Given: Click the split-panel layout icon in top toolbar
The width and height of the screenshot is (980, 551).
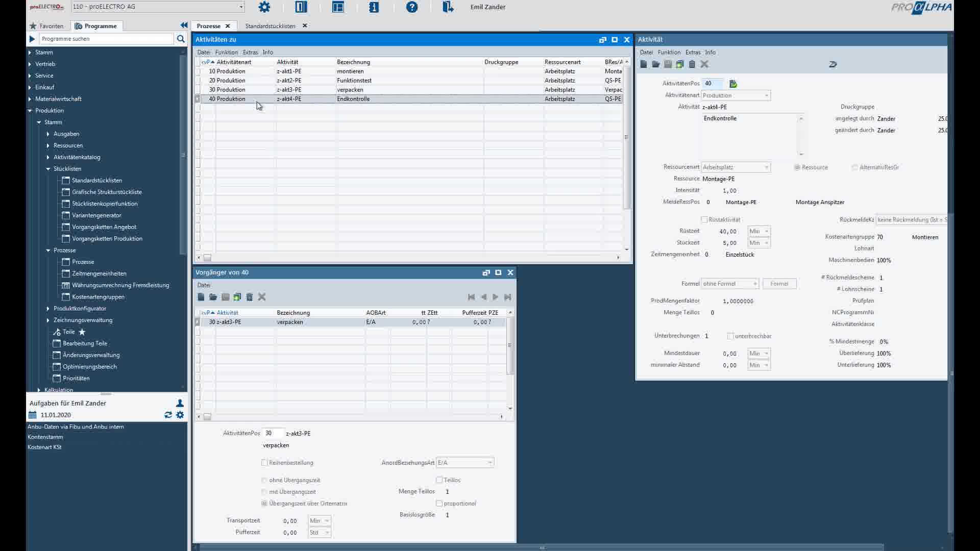Looking at the screenshot, I should pos(301,7).
